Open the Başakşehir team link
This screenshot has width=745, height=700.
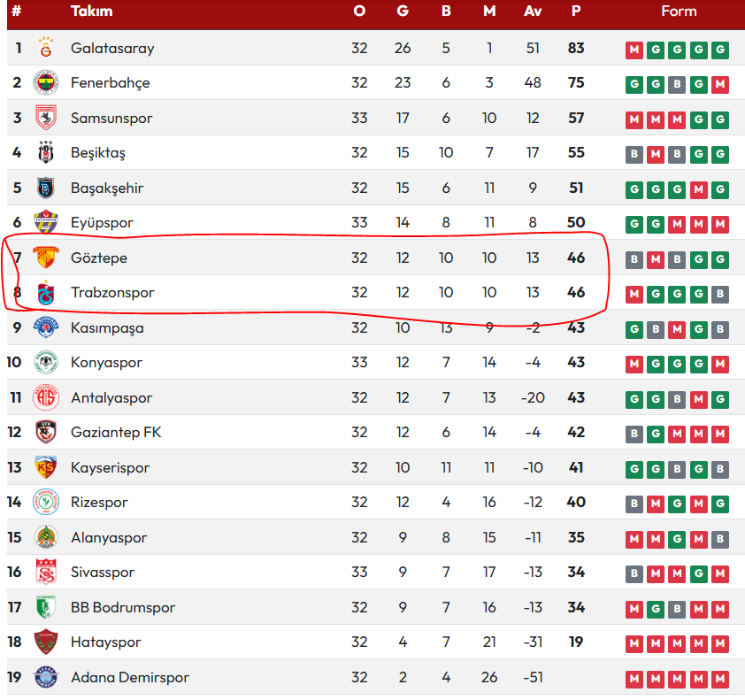107,188
